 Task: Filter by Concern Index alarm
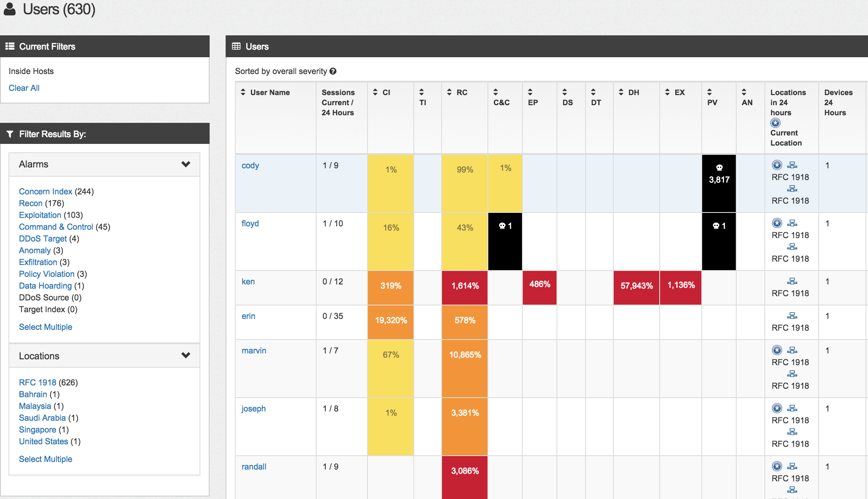pos(45,191)
